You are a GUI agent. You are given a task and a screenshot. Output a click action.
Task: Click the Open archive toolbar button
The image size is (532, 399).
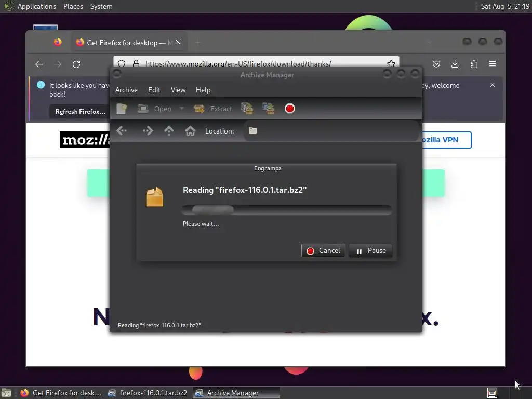point(154,109)
